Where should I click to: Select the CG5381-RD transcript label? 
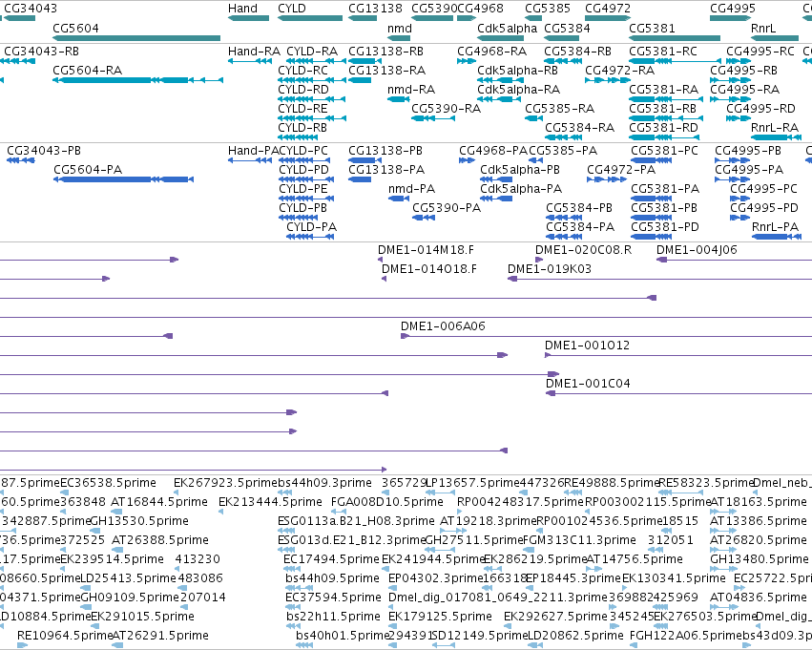click(x=663, y=127)
